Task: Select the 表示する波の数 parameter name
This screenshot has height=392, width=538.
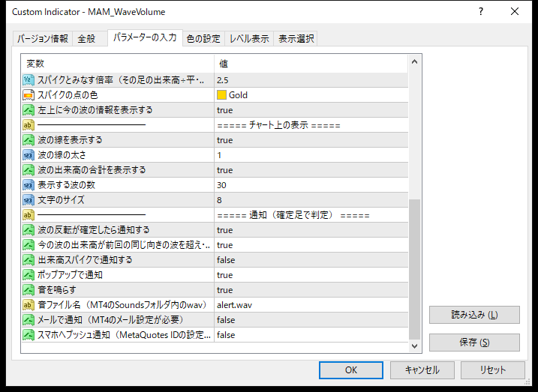Action: (x=67, y=185)
